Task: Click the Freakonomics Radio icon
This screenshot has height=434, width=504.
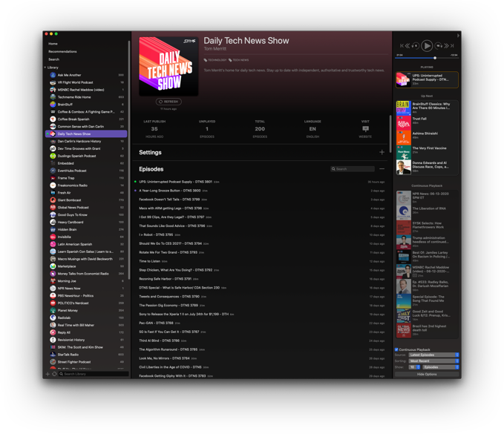Action: pyautogui.click(x=53, y=185)
